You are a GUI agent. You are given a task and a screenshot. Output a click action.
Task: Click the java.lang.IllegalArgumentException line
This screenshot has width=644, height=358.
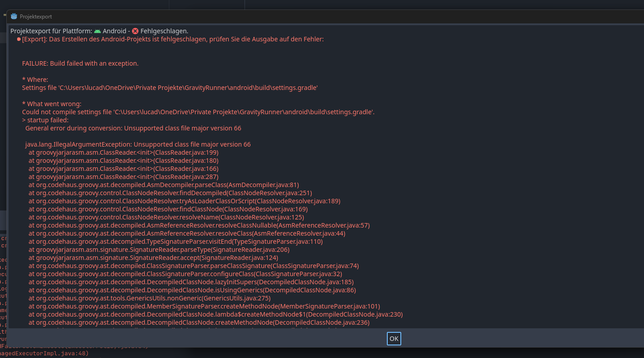click(x=138, y=144)
